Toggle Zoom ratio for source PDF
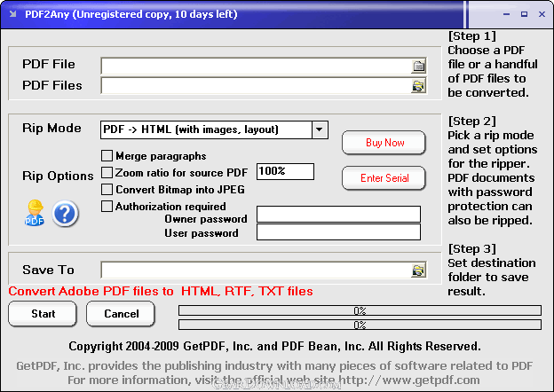 (x=107, y=172)
